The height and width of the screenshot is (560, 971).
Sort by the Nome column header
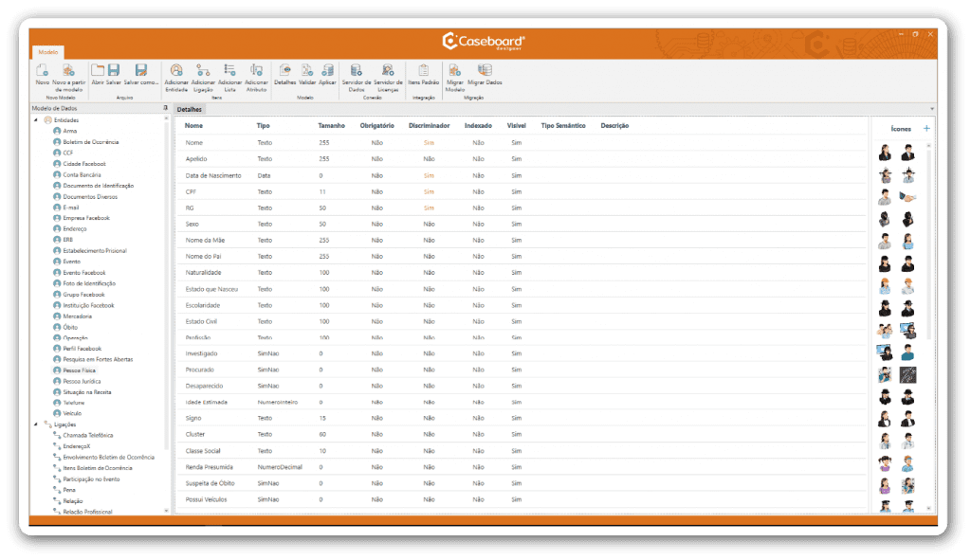coord(193,126)
